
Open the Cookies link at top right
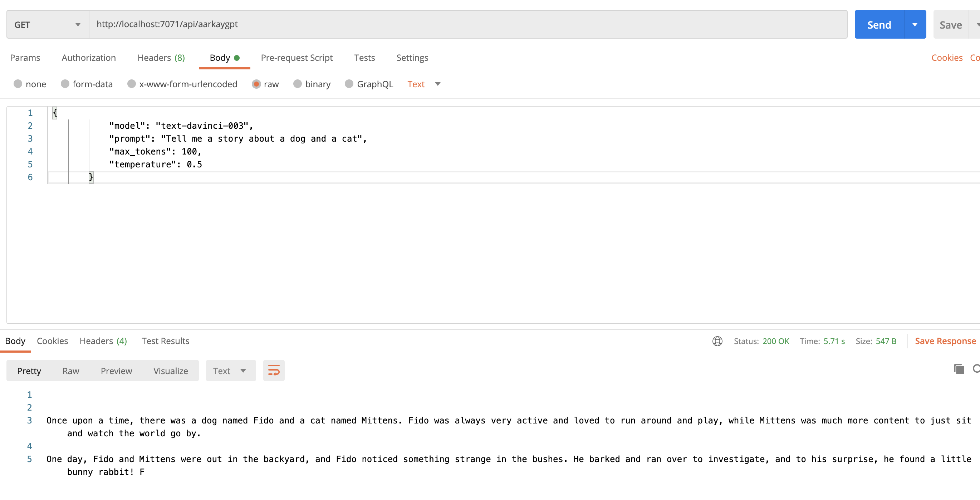coord(947,58)
